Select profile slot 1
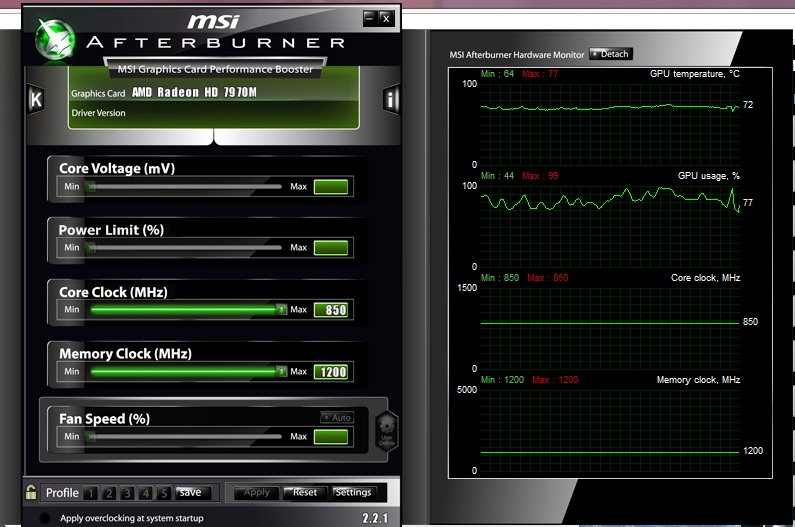Image resolution: width=795 pixels, height=527 pixels. 91,493
